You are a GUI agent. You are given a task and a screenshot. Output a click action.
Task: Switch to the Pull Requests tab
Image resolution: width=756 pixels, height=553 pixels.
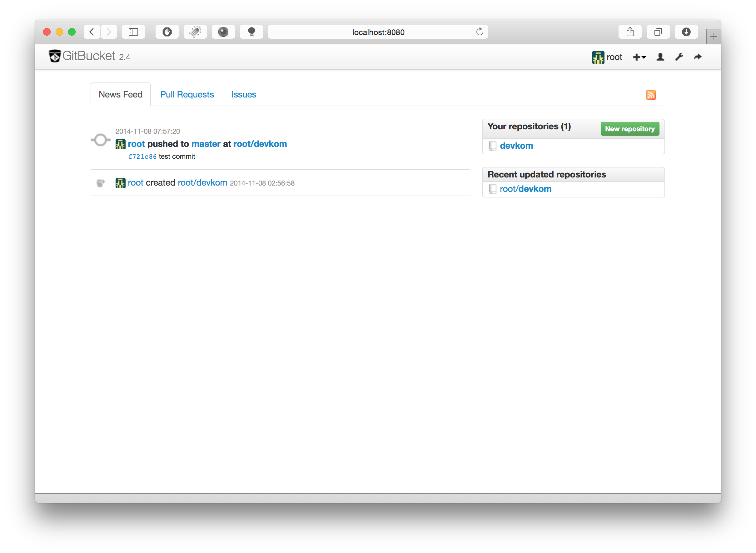pyautogui.click(x=187, y=94)
